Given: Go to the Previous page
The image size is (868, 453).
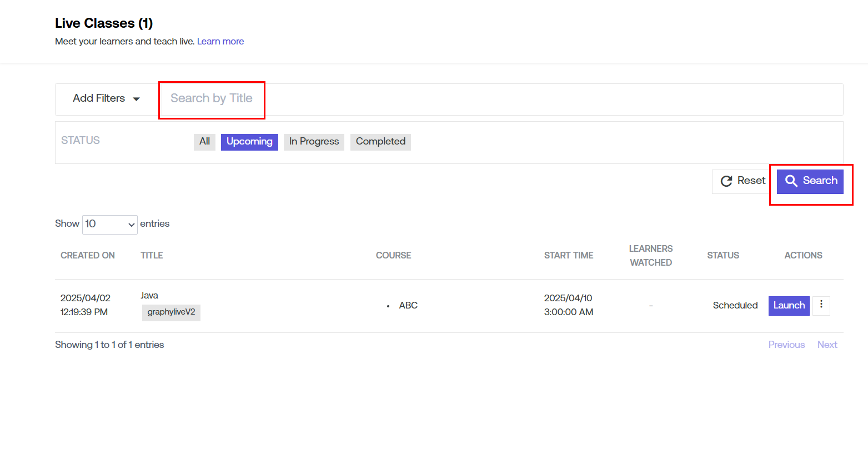Looking at the screenshot, I should (x=786, y=345).
